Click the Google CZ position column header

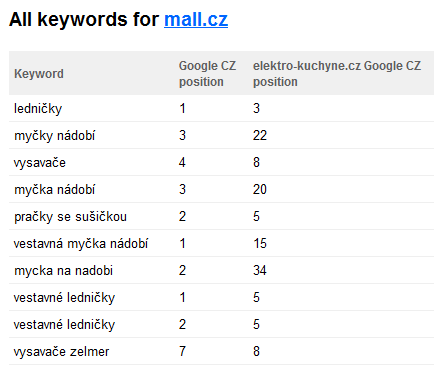(207, 74)
